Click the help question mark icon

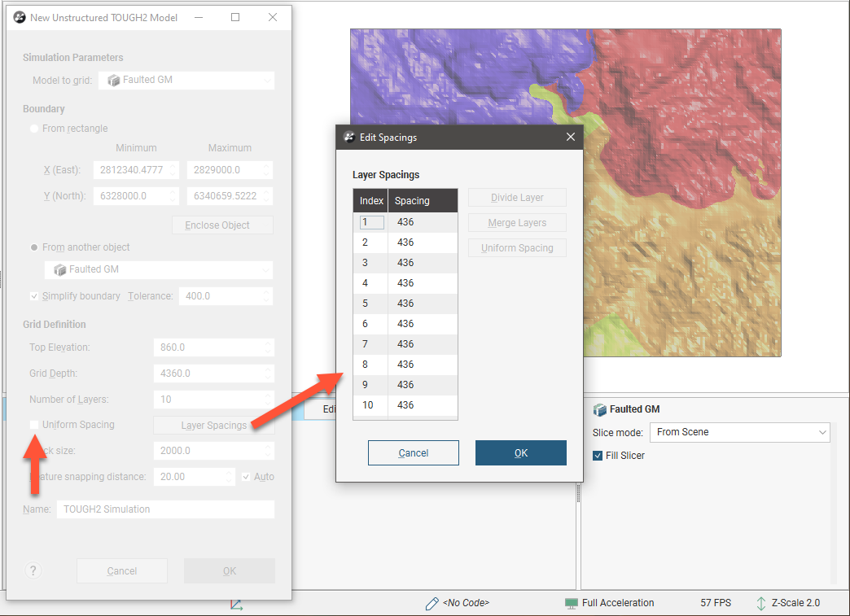tap(34, 570)
